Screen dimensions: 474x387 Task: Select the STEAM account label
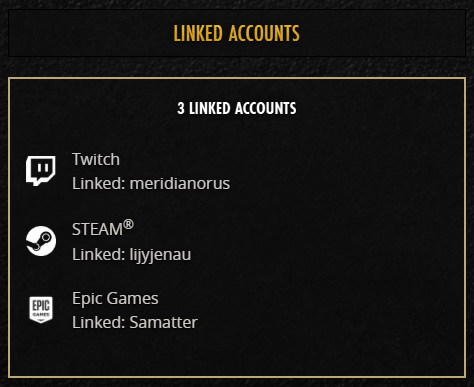coord(103,228)
